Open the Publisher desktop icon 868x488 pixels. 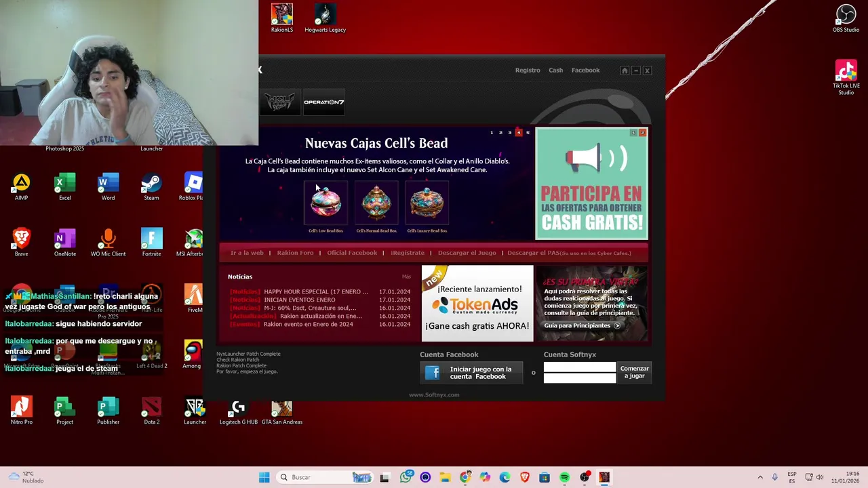coord(108,411)
